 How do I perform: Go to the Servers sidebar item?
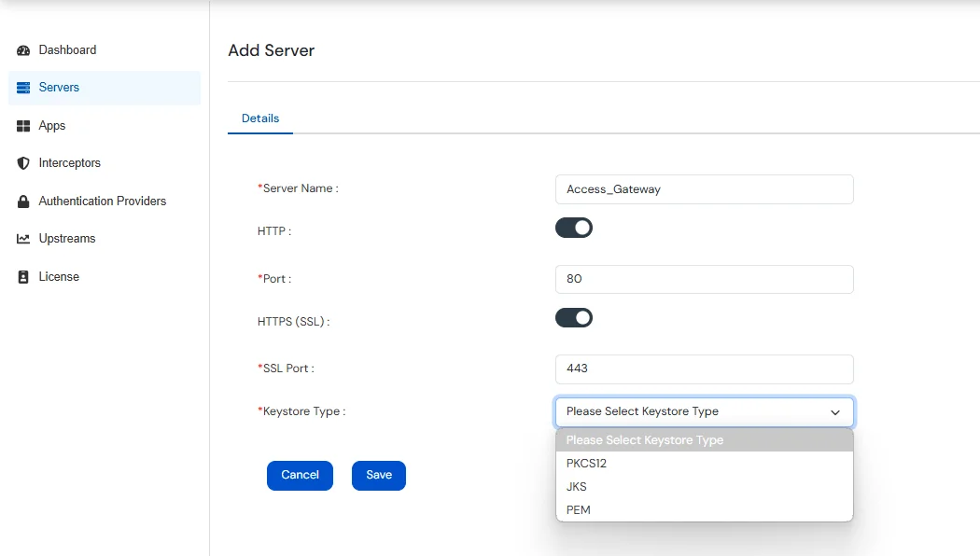tap(105, 88)
